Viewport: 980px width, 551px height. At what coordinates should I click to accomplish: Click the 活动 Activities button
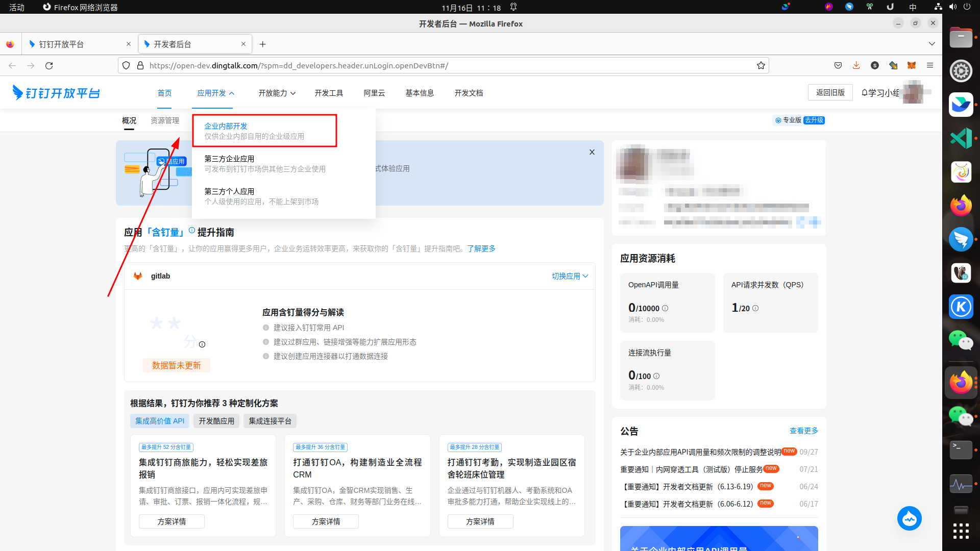pyautogui.click(x=17, y=7)
